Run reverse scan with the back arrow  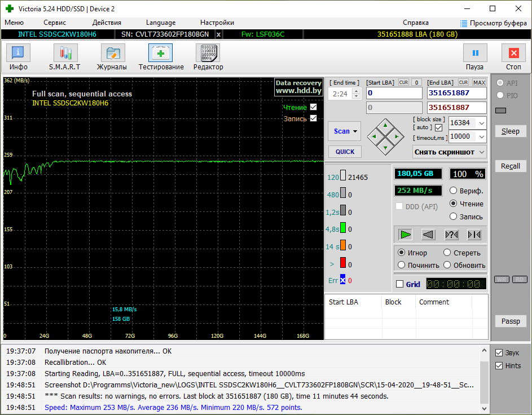coord(428,235)
